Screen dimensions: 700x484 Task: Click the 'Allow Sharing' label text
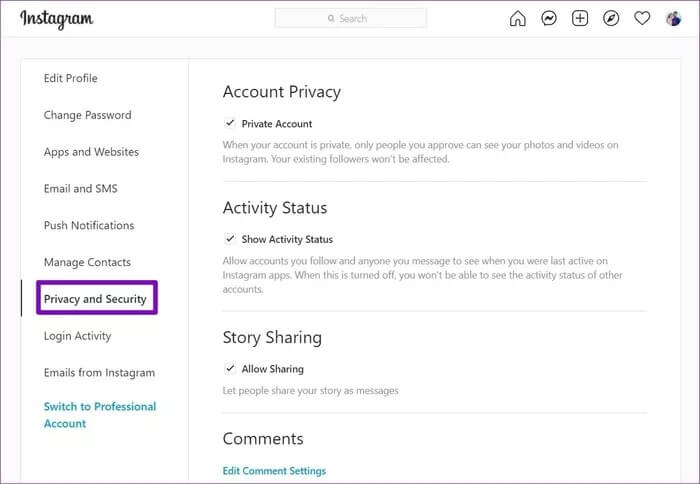pos(272,369)
